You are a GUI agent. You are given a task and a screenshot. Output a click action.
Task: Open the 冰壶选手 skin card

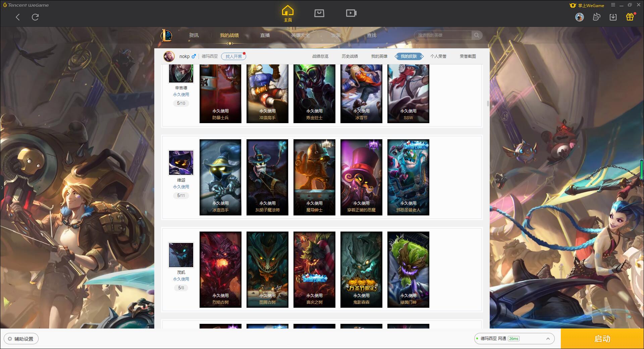click(x=220, y=177)
